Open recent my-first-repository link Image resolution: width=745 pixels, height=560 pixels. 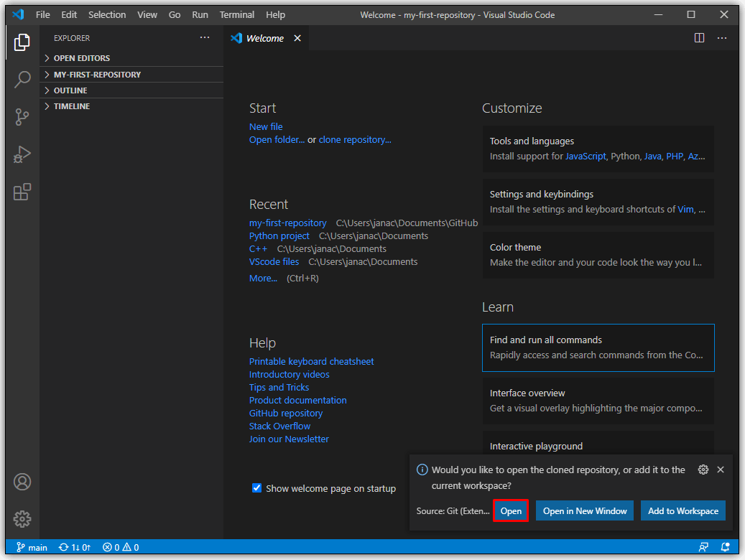(287, 223)
